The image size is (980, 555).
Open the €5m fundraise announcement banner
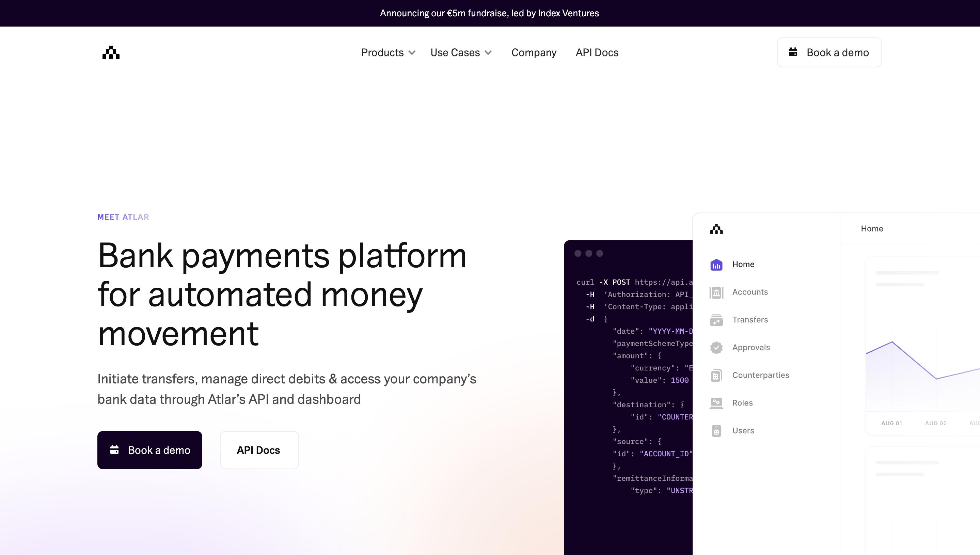tap(489, 13)
